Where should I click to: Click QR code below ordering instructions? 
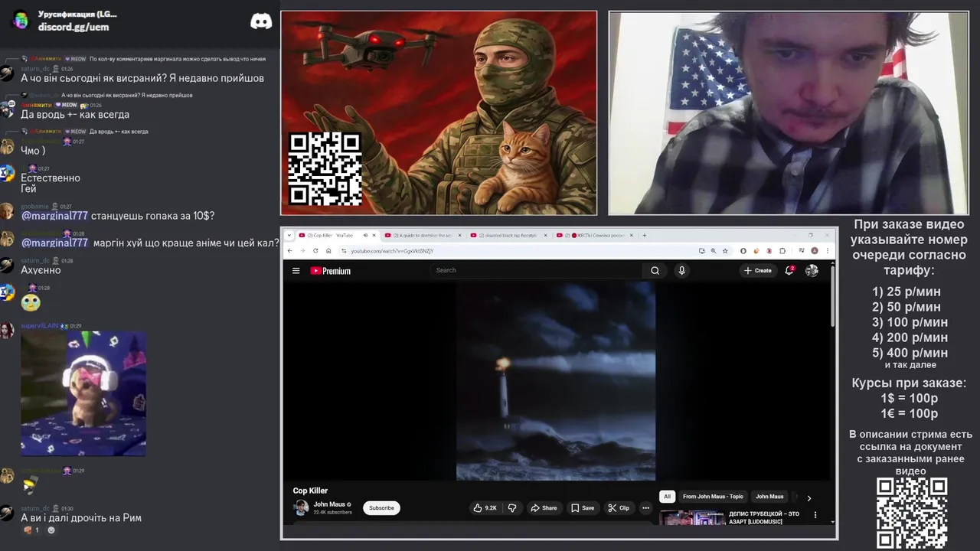[x=911, y=514]
